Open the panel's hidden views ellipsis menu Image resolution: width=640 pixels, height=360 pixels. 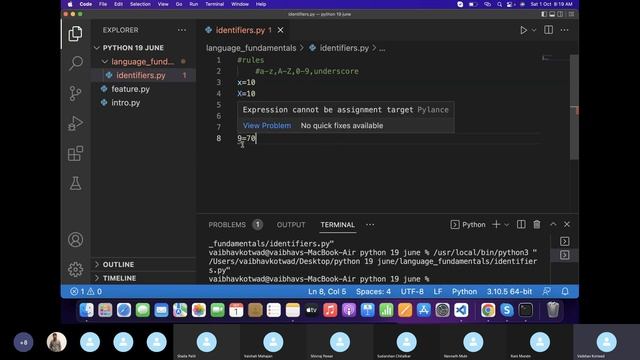[370, 224]
